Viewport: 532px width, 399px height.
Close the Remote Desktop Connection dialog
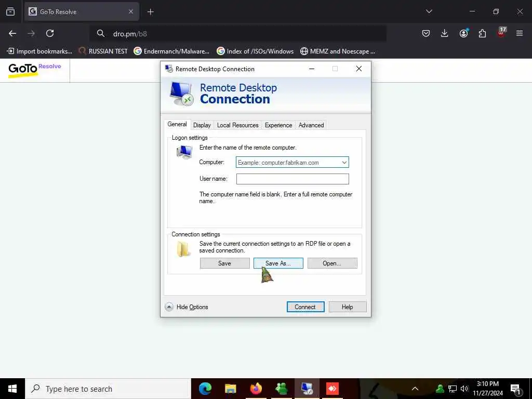click(x=358, y=69)
